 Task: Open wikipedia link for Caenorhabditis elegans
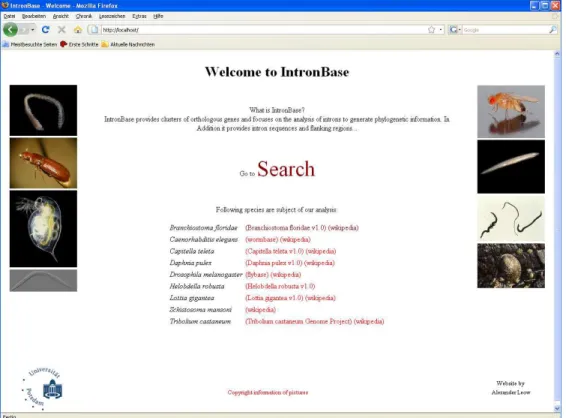tap(295, 239)
